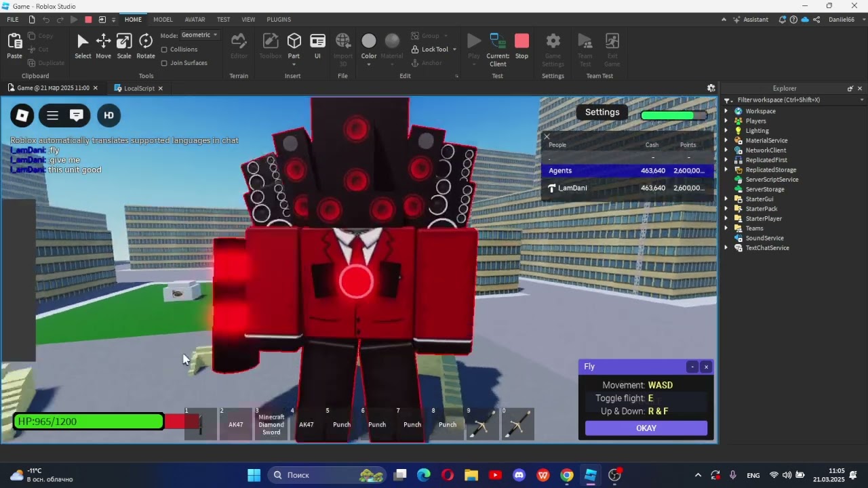The image size is (868, 488).
Task: Expand the StarterGui node
Action: [726, 199]
